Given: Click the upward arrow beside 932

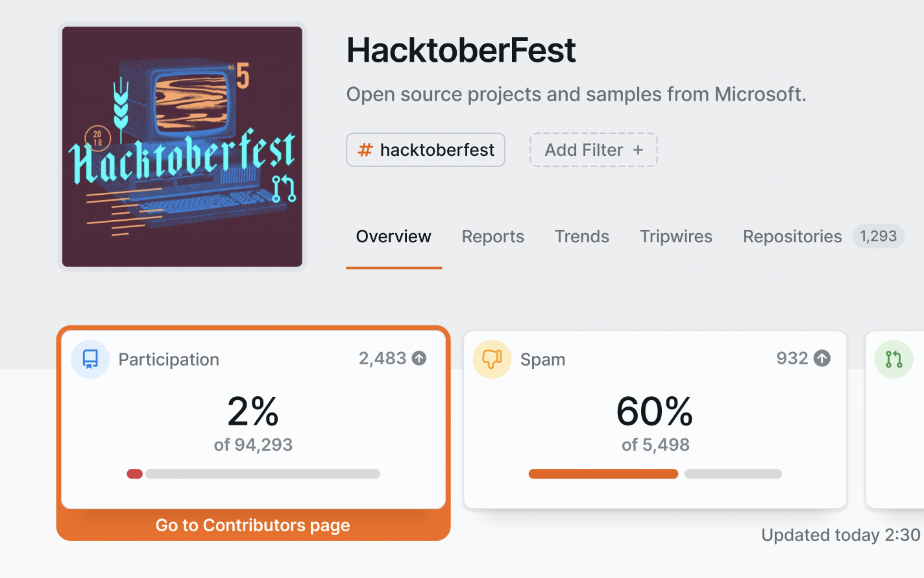Looking at the screenshot, I should coord(823,358).
